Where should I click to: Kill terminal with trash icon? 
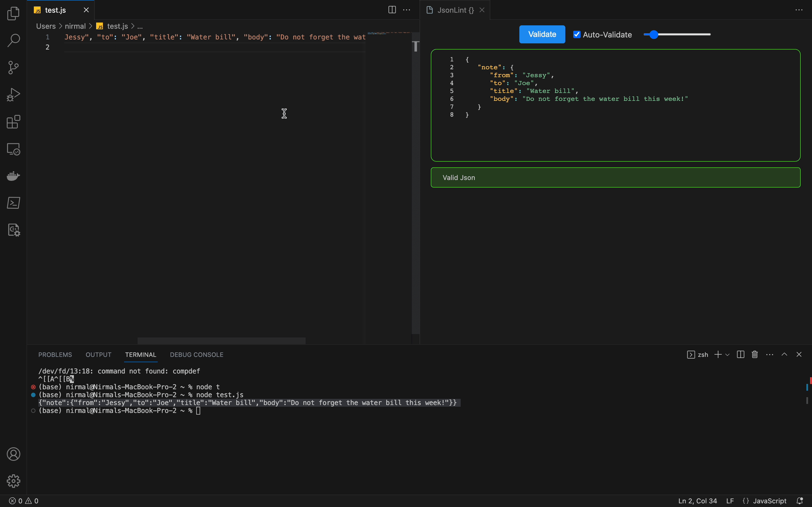[754, 354]
